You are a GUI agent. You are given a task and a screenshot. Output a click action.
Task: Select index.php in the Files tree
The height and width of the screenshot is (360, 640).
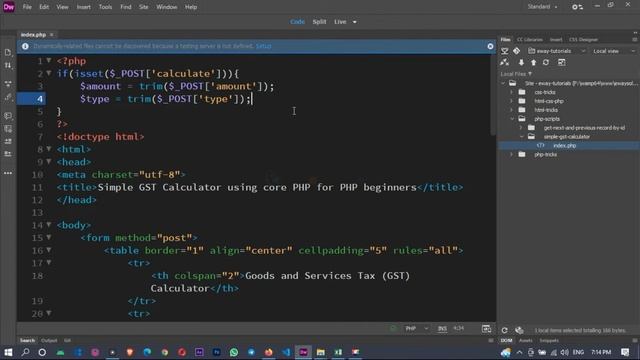(564, 146)
